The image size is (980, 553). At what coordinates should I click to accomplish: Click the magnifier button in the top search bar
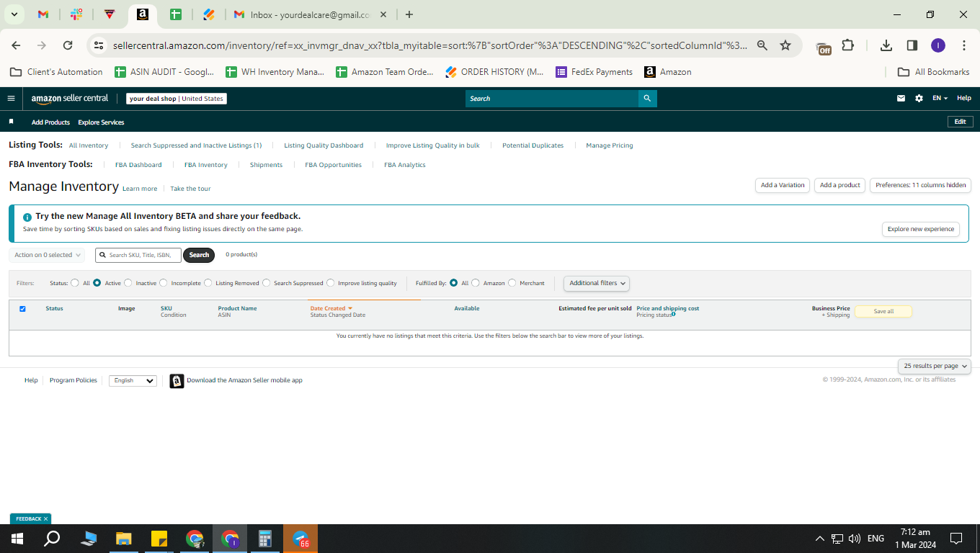647,99
